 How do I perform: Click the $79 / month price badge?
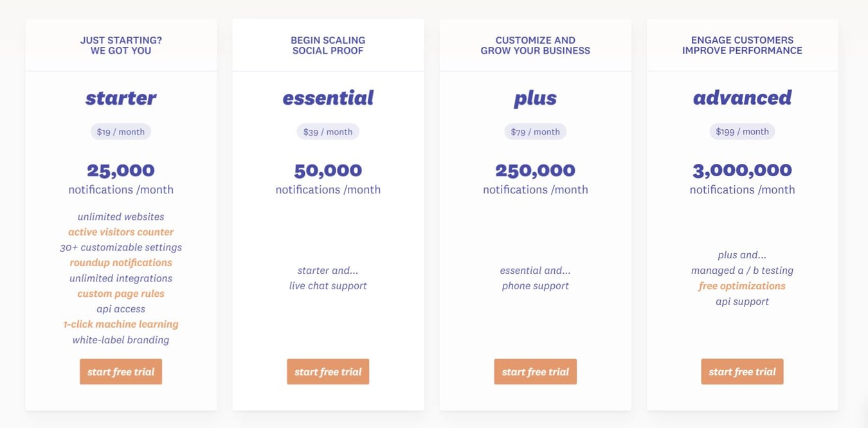coord(535,132)
